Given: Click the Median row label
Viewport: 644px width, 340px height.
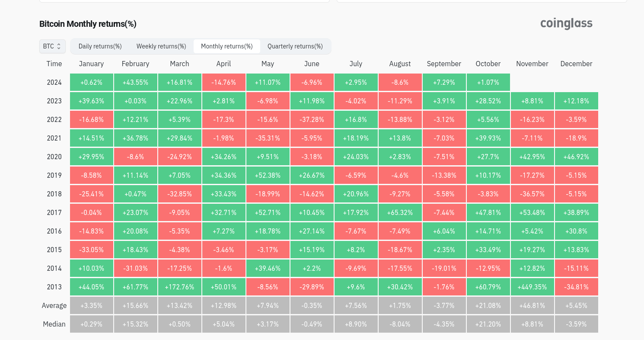Looking at the screenshot, I should click(x=54, y=324).
